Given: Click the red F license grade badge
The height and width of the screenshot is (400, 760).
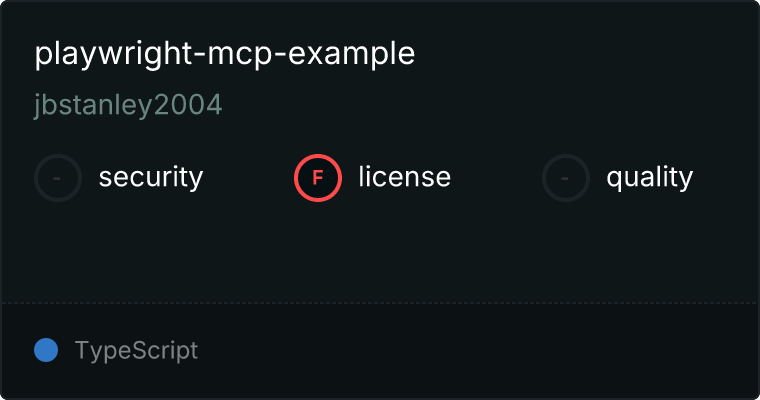Looking at the screenshot, I should (x=318, y=178).
